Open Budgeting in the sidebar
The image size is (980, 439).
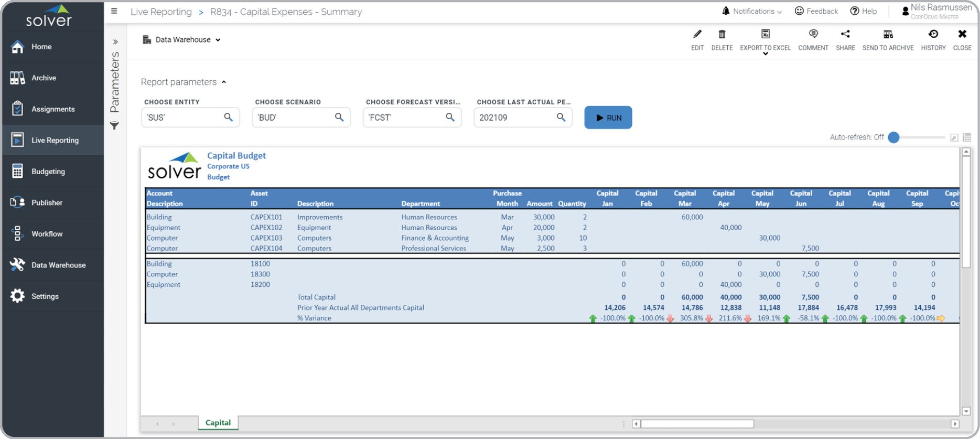[48, 172]
